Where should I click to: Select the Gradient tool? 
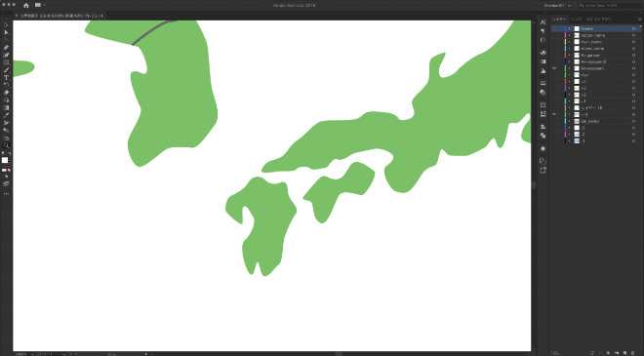click(x=6, y=108)
